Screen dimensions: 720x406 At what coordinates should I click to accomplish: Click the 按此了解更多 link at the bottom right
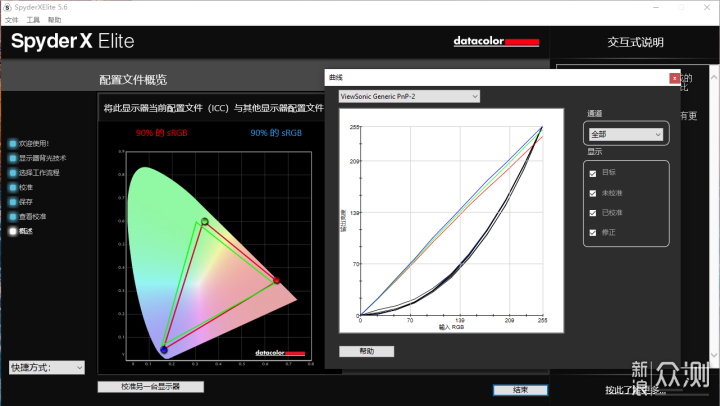point(636,390)
